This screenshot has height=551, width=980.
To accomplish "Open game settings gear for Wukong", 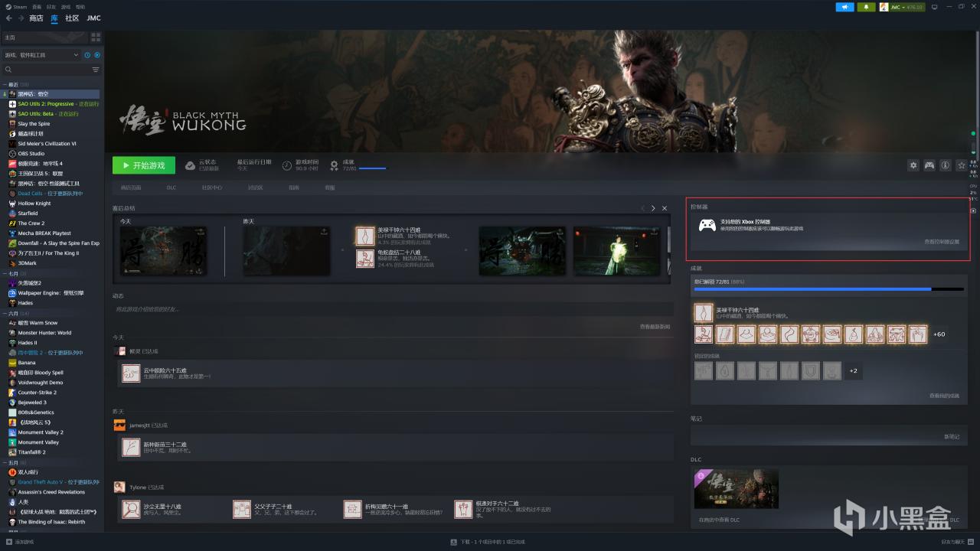I will tap(913, 165).
